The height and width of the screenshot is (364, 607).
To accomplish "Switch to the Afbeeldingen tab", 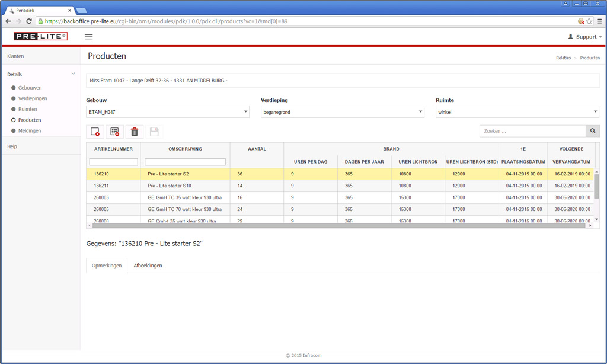I will [148, 266].
